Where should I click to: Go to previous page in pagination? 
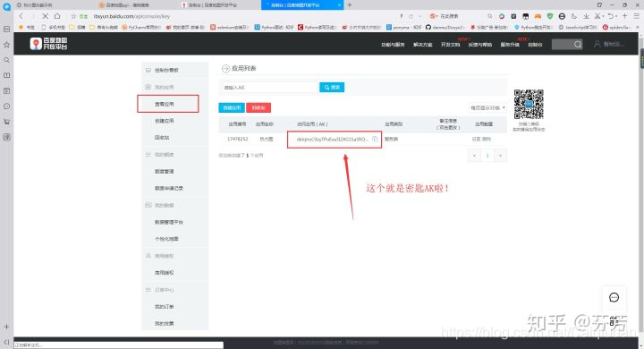[474, 156]
